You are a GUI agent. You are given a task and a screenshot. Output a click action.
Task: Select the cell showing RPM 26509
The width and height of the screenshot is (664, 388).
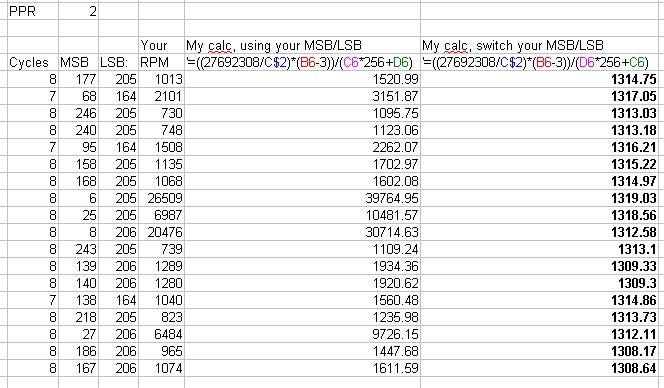click(161, 198)
